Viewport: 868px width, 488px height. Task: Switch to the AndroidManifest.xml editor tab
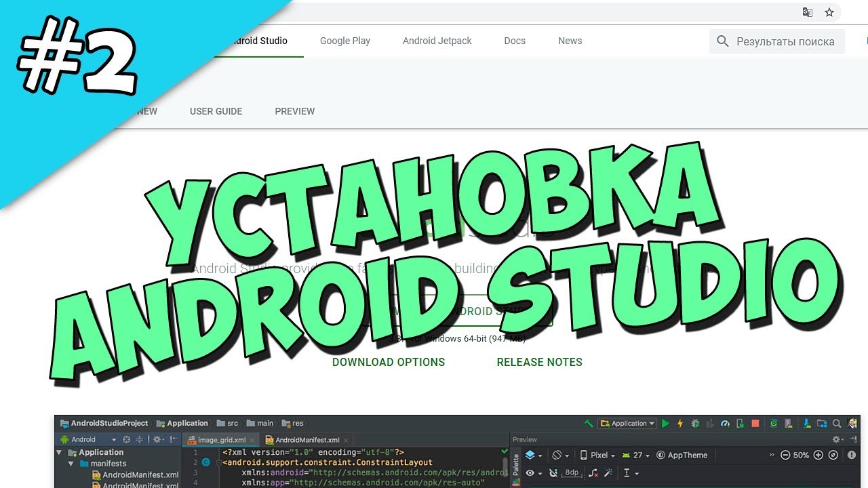coord(307,440)
